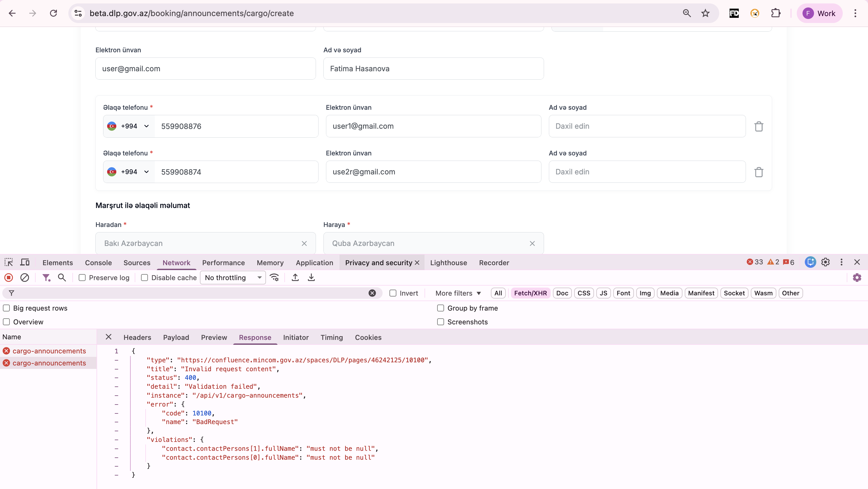This screenshot has width=868, height=489.
Task: Open Chrome three-dot menu
Action: [x=855, y=13]
